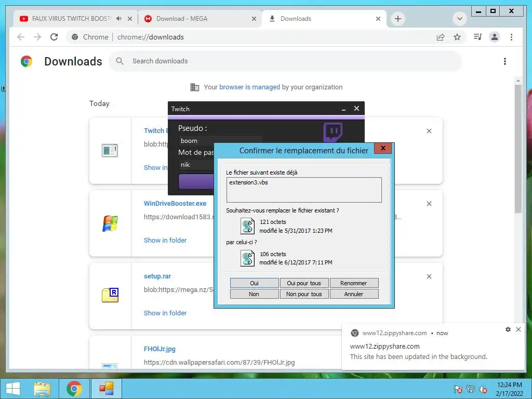Click the new 106 octets script icon

[247, 258]
